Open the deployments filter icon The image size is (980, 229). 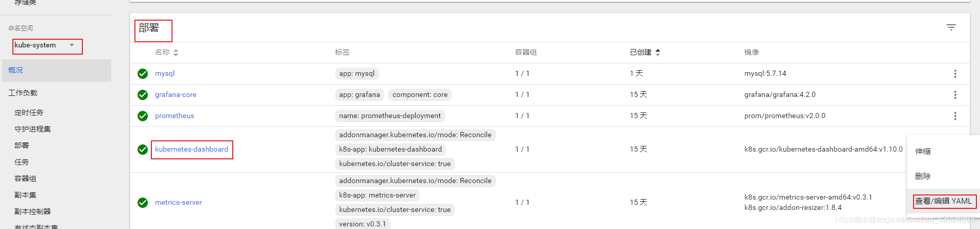click(x=951, y=27)
